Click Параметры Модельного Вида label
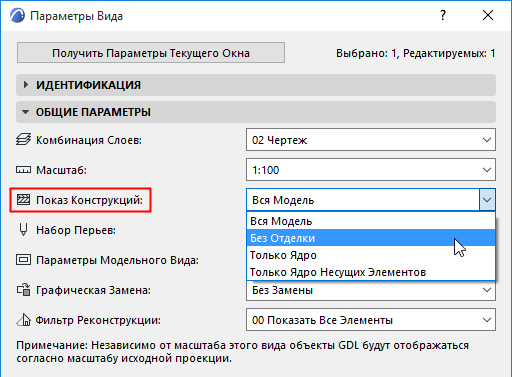Image resolution: width=512 pixels, height=377 pixels. point(117,260)
